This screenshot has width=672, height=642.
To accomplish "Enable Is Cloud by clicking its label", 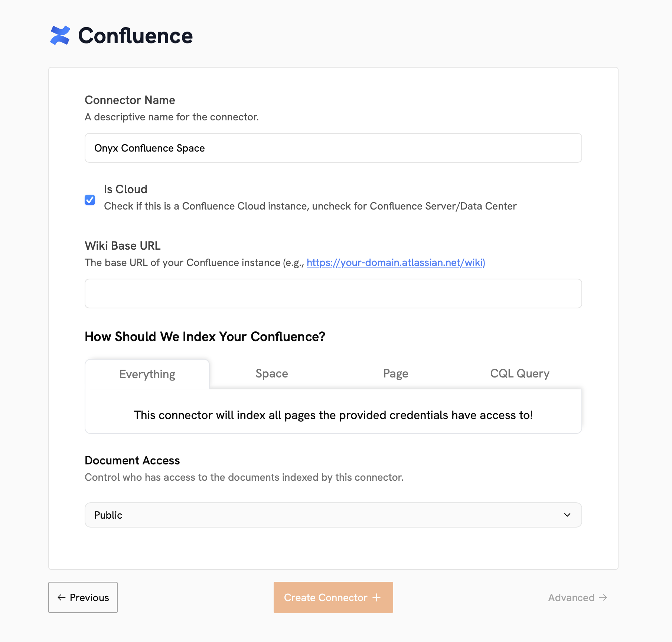I will [x=125, y=189].
